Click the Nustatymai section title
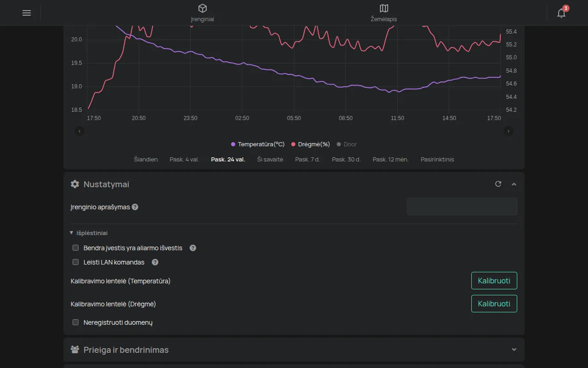 point(106,184)
